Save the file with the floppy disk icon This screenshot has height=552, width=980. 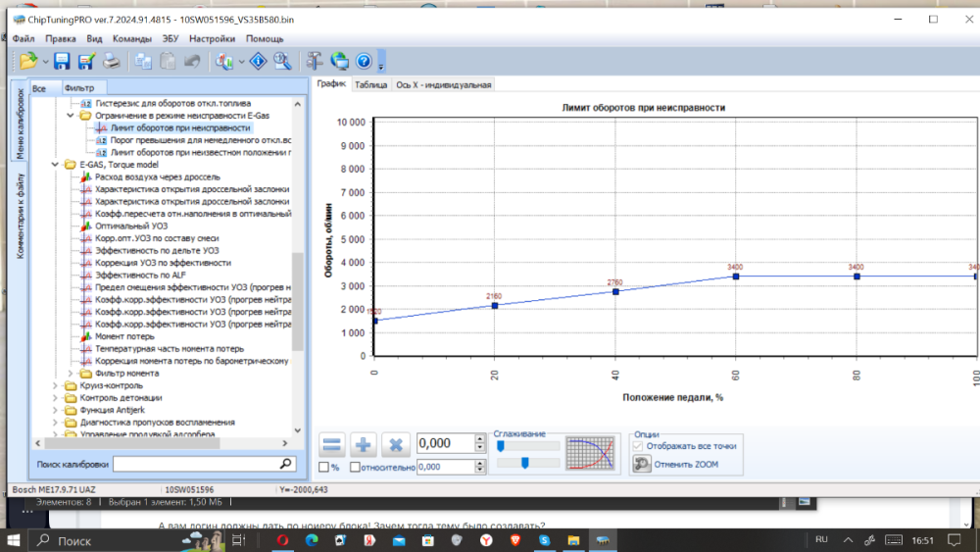(x=62, y=62)
